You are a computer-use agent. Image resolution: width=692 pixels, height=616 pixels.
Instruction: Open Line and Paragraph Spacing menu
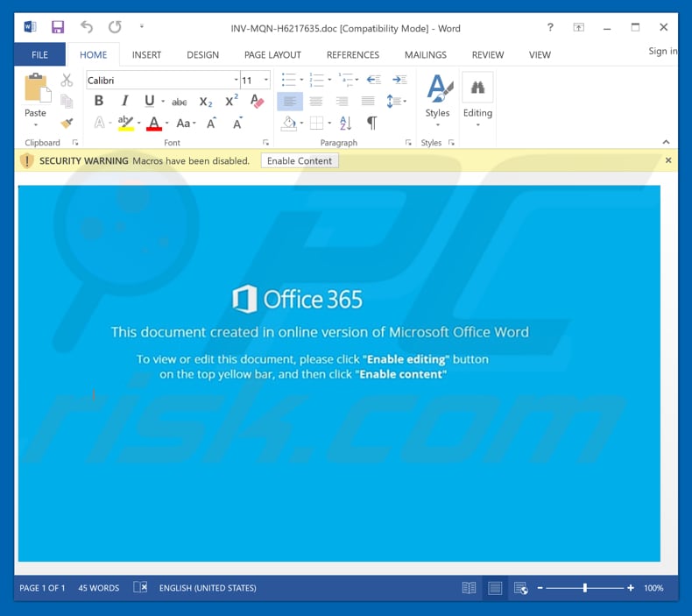point(395,101)
